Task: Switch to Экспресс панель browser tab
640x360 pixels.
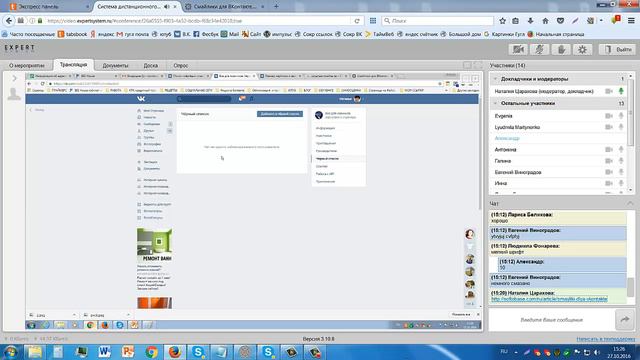Action: (x=49, y=7)
